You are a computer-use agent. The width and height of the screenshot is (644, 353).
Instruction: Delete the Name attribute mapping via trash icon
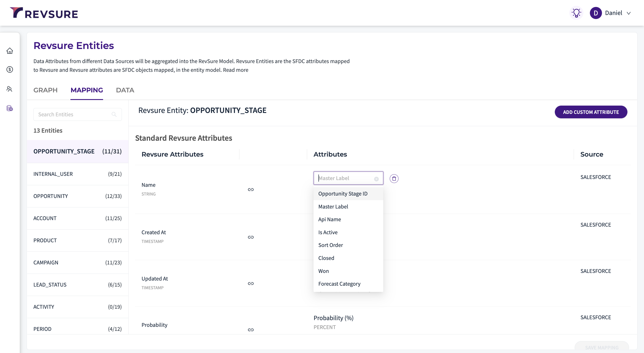394,179
